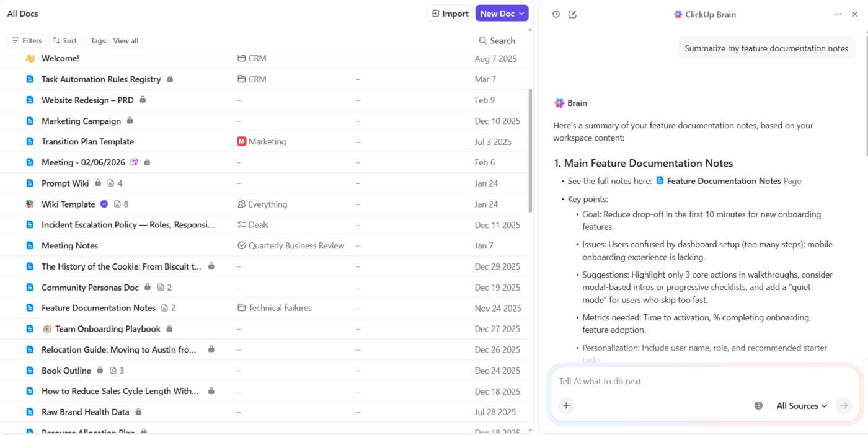Viewport: 868px width, 435px height.
Task: Select the All Docs view title
Action: tap(22, 13)
